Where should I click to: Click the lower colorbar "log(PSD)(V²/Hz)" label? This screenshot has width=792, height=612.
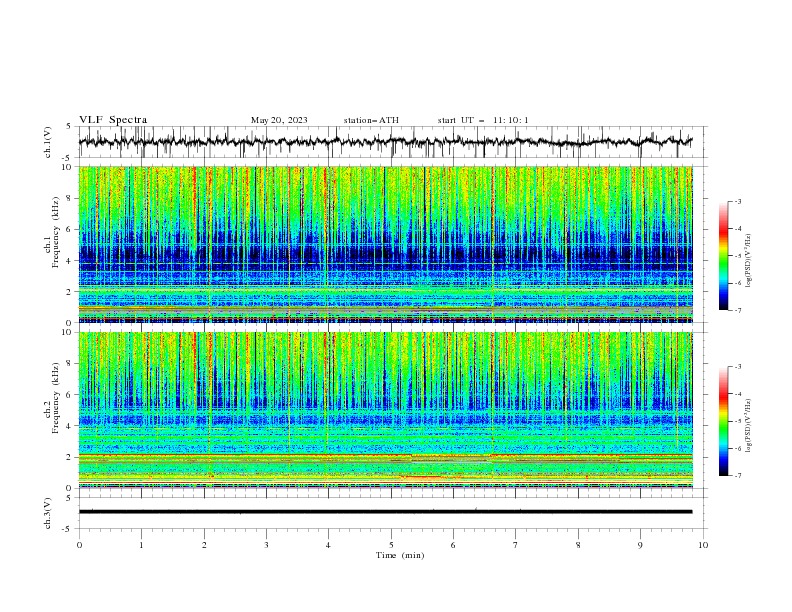pos(748,426)
